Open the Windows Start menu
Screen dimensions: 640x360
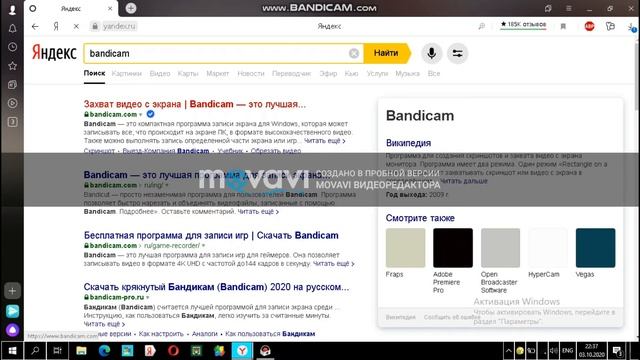pos(12,351)
